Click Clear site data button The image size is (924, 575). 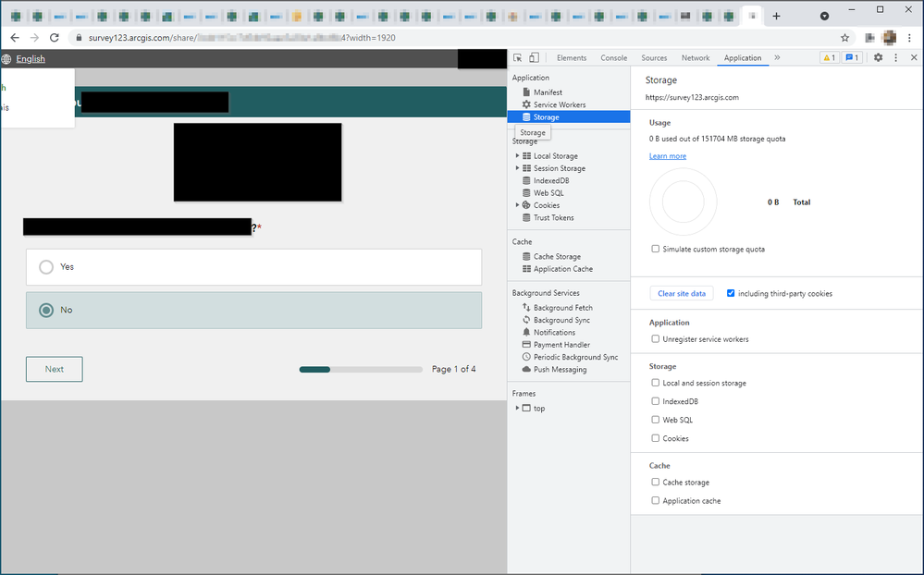(x=682, y=293)
